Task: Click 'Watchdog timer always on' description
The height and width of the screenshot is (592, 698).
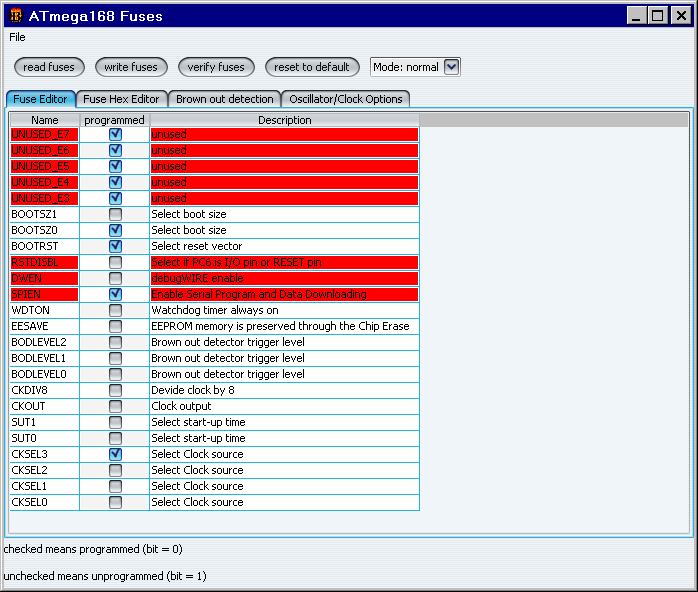Action: click(285, 311)
